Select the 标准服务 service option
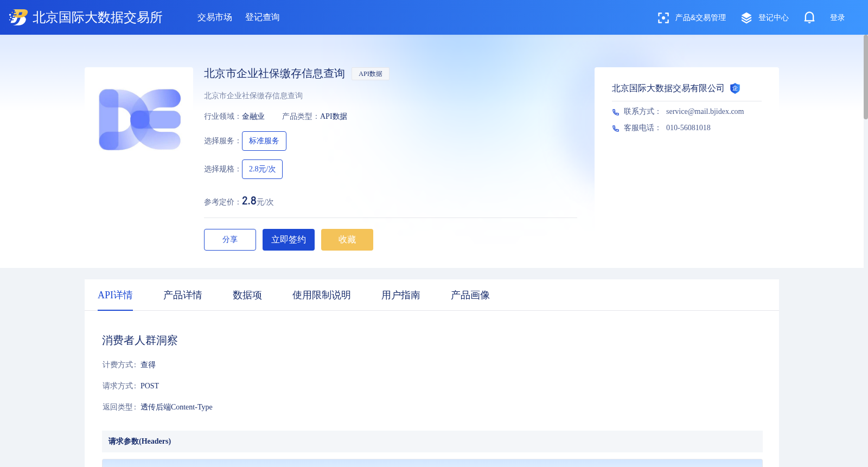The width and height of the screenshot is (868, 467). click(x=264, y=141)
